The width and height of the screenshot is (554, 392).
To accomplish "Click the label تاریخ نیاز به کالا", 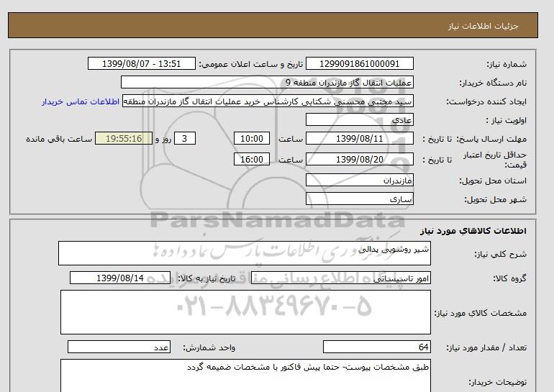I will [x=206, y=278].
